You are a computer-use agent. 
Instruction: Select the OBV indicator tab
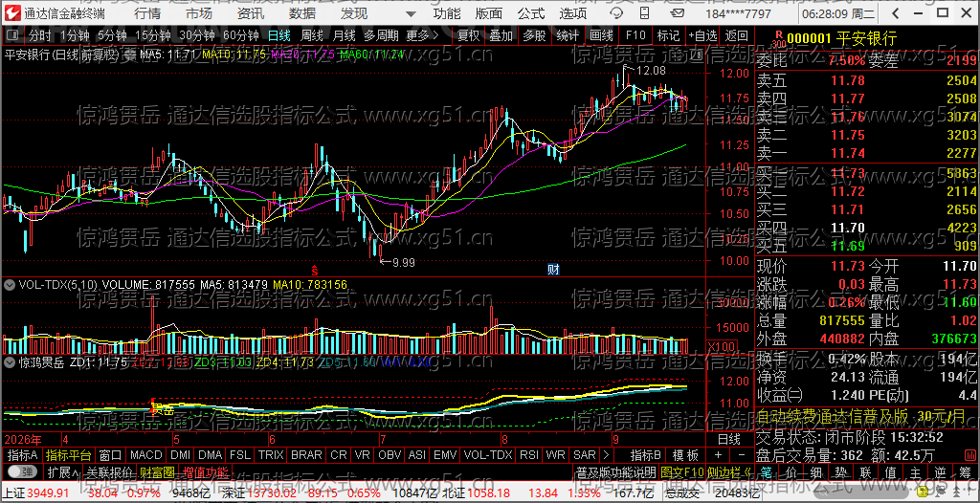(x=390, y=455)
